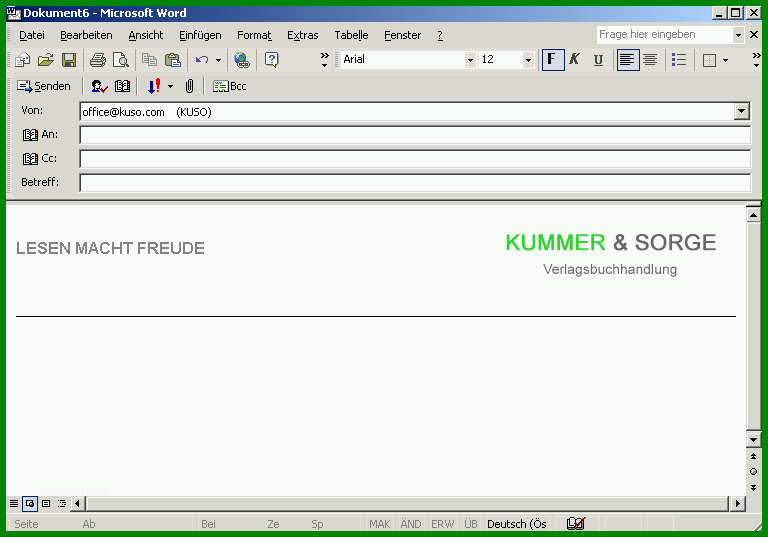Viewport: 768px width, 537px height.
Task: Open the Bearbeiten menu
Action: click(86, 35)
